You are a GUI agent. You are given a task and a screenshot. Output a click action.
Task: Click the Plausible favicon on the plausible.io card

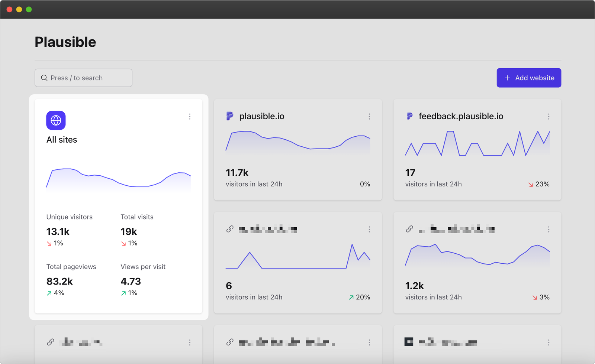[x=230, y=116]
